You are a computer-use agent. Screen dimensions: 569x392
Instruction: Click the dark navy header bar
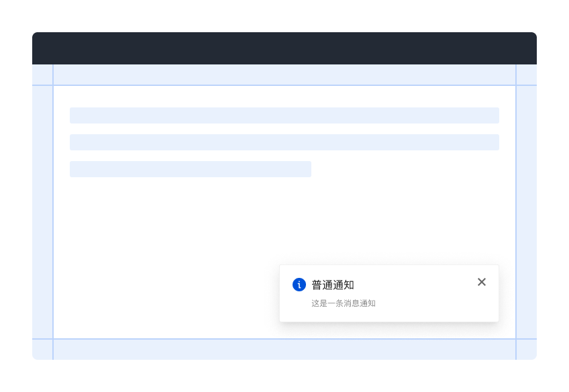(284, 48)
